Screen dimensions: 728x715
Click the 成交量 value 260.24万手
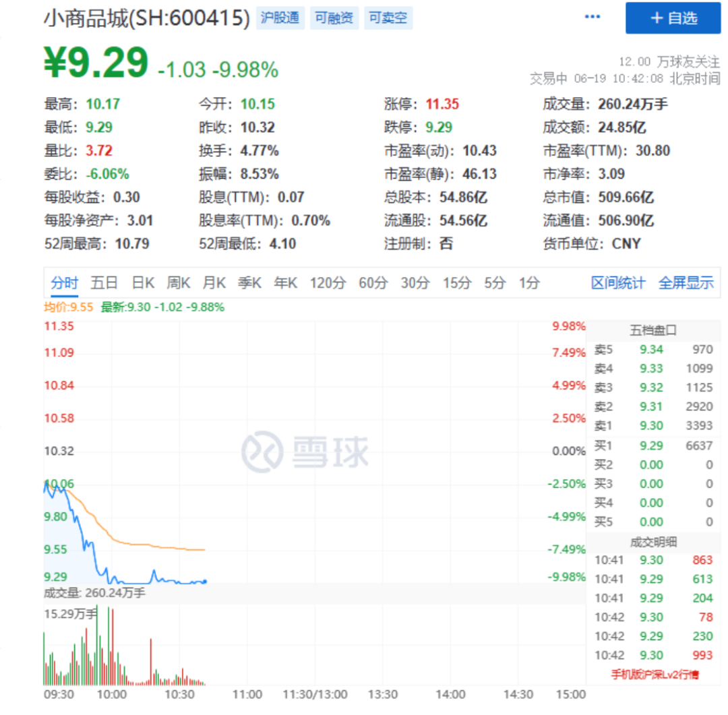633,104
